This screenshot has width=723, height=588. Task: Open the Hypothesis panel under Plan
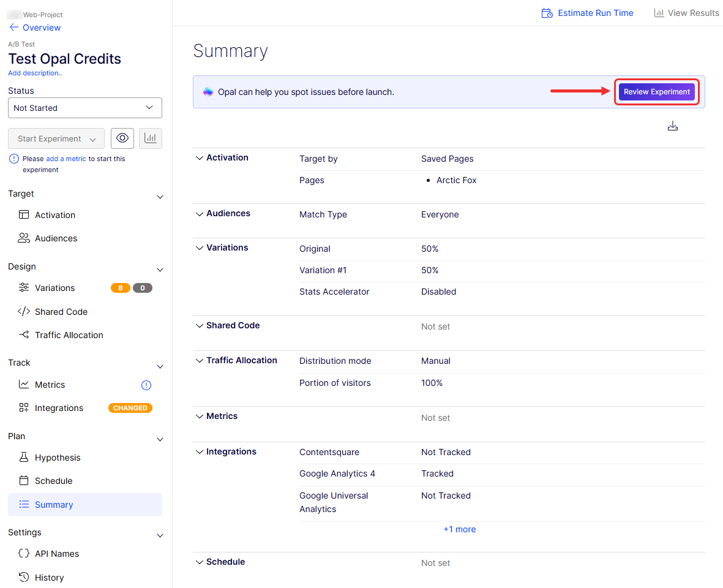coord(58,457)
